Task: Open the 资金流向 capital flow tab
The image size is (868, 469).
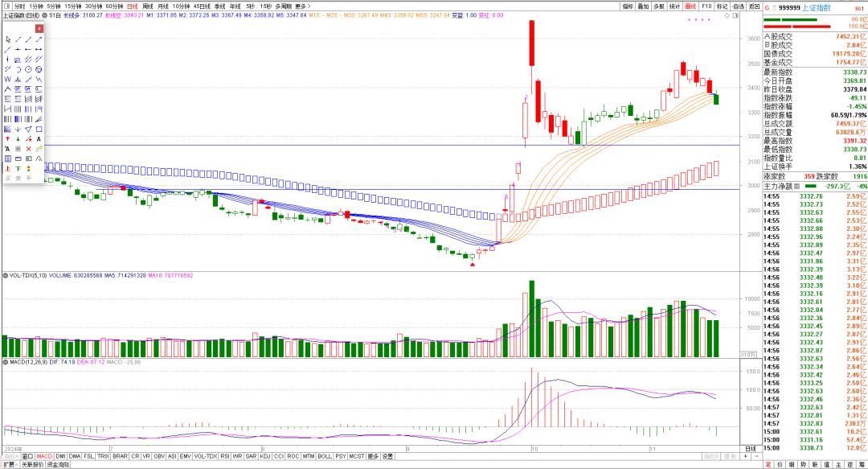Action: [58, 464]
